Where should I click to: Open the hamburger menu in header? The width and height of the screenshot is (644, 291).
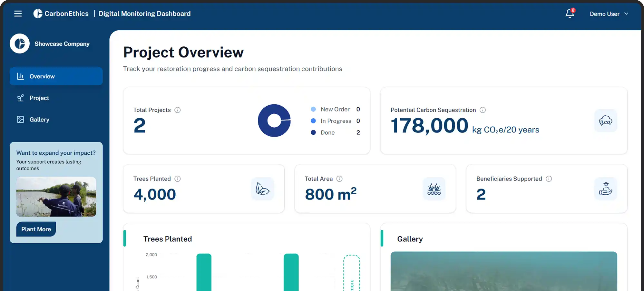coord(18,14)
